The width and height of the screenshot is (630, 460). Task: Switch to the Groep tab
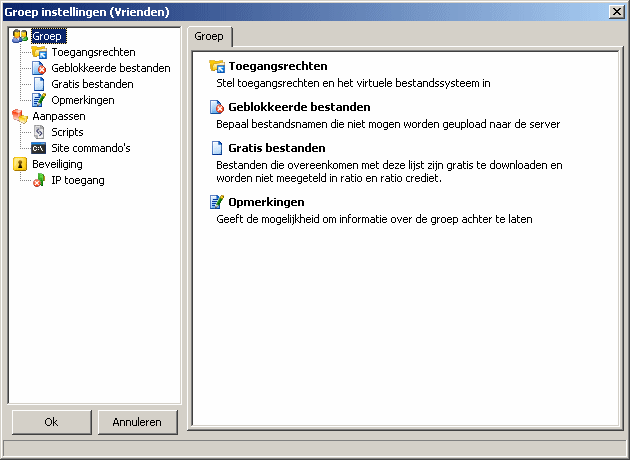click(210, 37)
